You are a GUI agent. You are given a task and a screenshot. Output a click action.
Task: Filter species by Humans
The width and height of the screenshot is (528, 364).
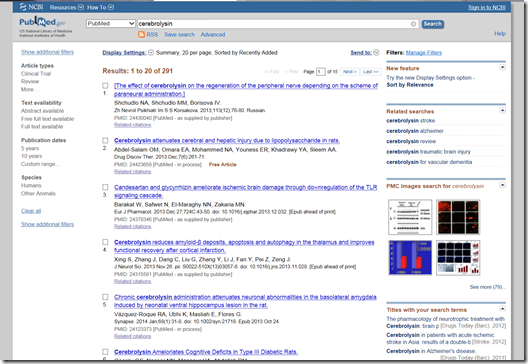[31, 186]
